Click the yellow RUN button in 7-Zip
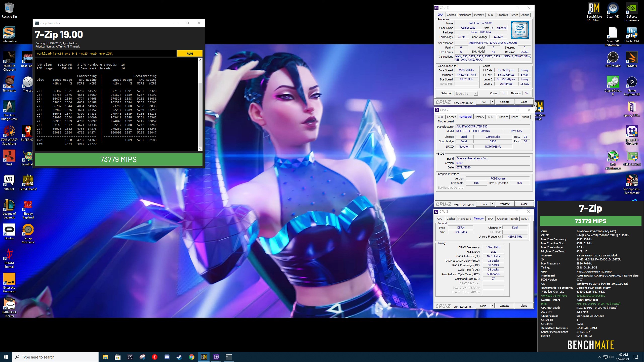This screenshot has width=644, height=362. tap(190, 54)
